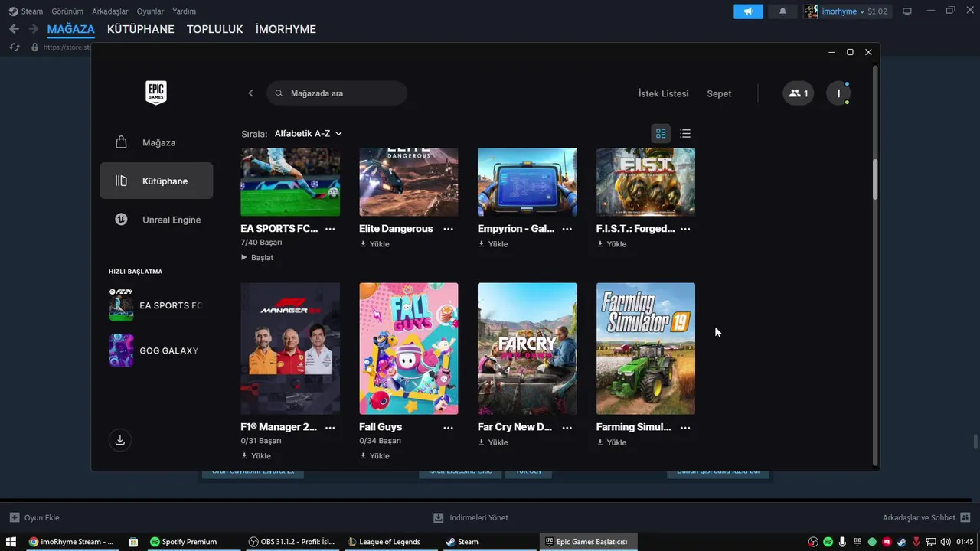Viewport: 980px width, 551px height.
Task: Click Yükle under Far Cry New Dawn
Action: (493, 442)
